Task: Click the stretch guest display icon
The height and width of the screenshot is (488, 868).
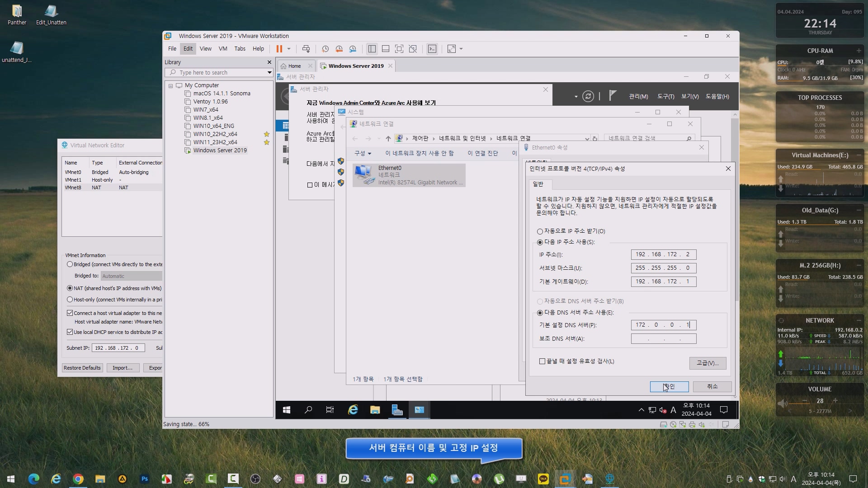Action: point(452,49)
